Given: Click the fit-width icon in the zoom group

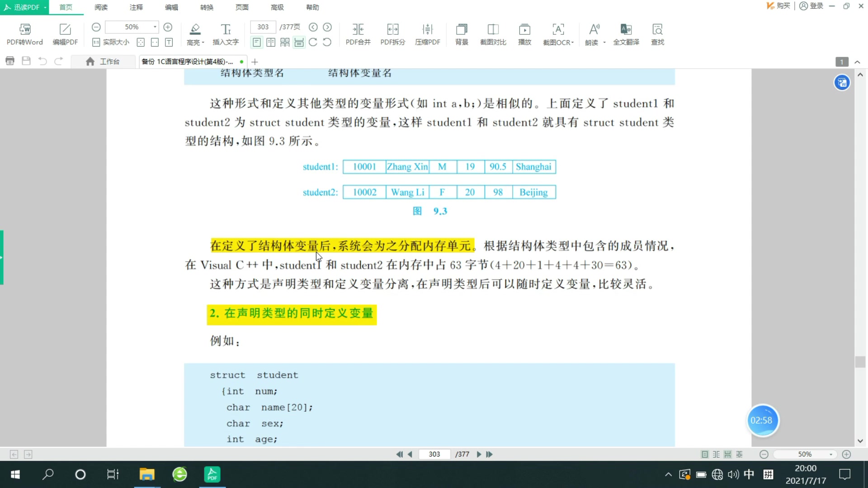Looking at the screenshot, I should pyautogui.click(x=155, y=42).
